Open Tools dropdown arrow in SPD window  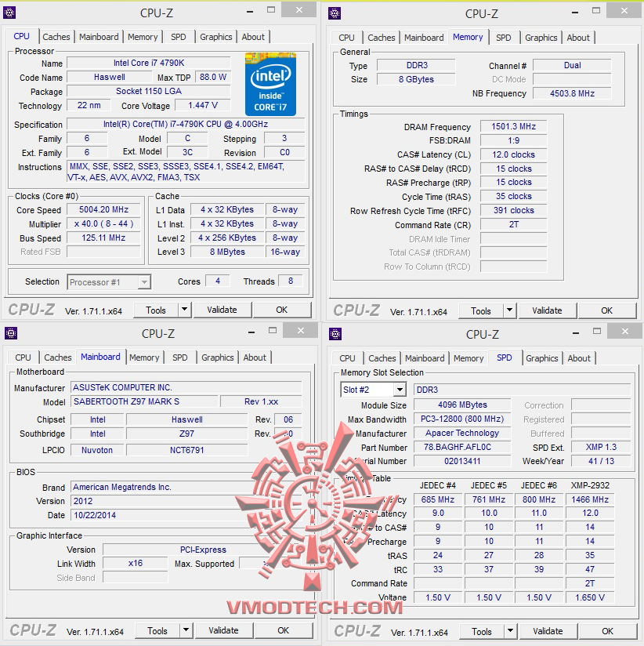click(x=510, y=630)
